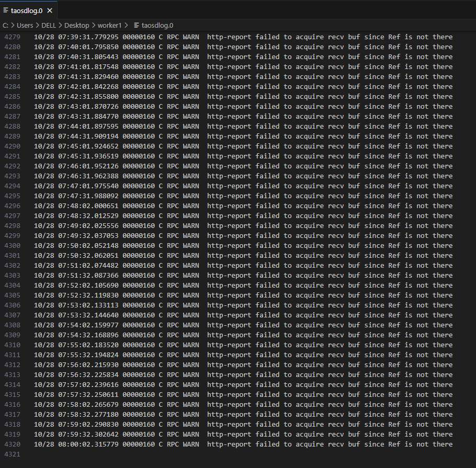
Task: Click the file icon on taosdlog.0 tab
Action: (6, 10)
